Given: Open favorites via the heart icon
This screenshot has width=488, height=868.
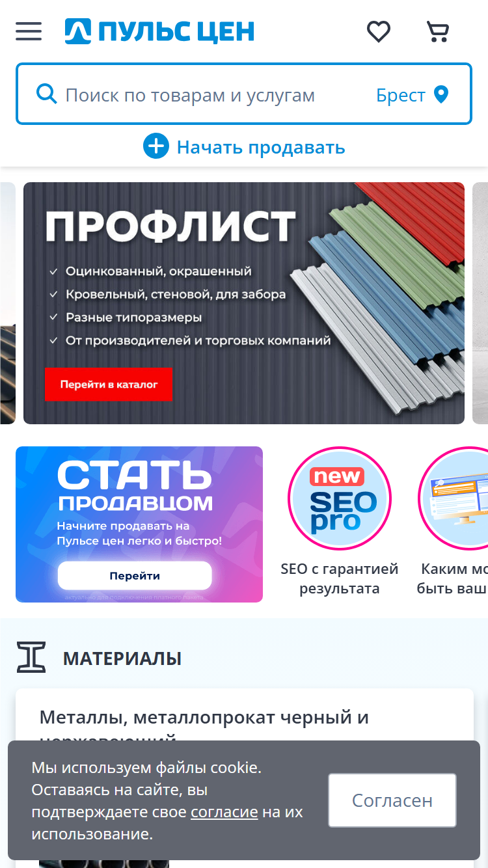Looking at the screenshot, I should click(379, 31).
